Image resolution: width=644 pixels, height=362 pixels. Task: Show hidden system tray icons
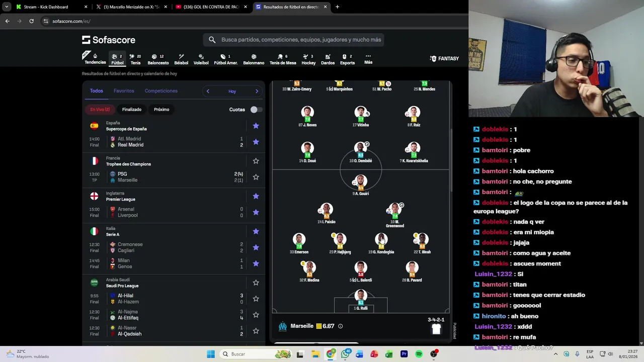555,354
